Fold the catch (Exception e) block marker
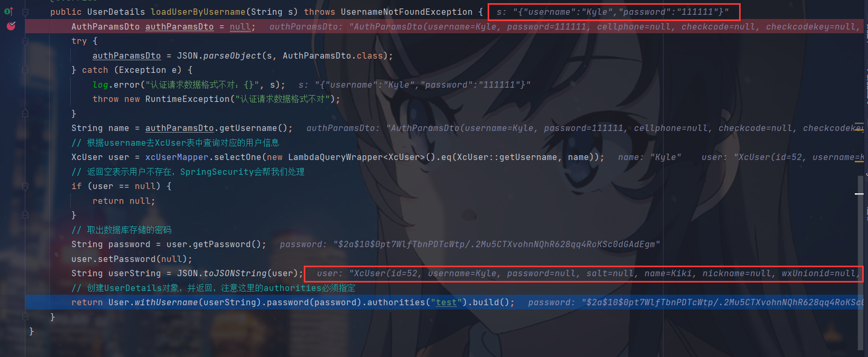 tap(25, 70)
